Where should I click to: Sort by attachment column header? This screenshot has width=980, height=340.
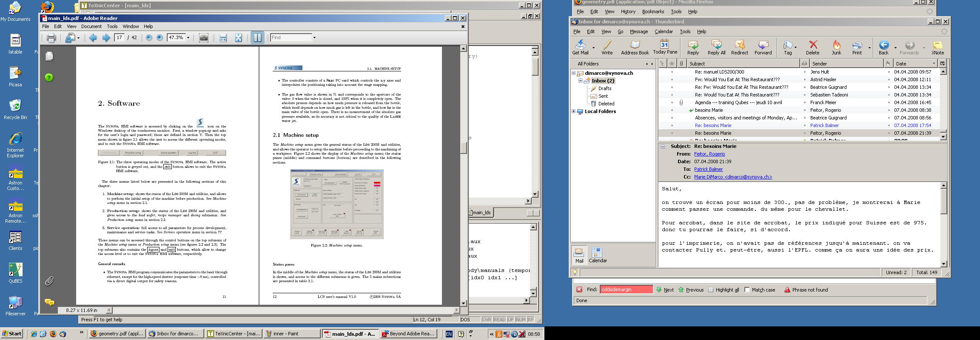681,63
